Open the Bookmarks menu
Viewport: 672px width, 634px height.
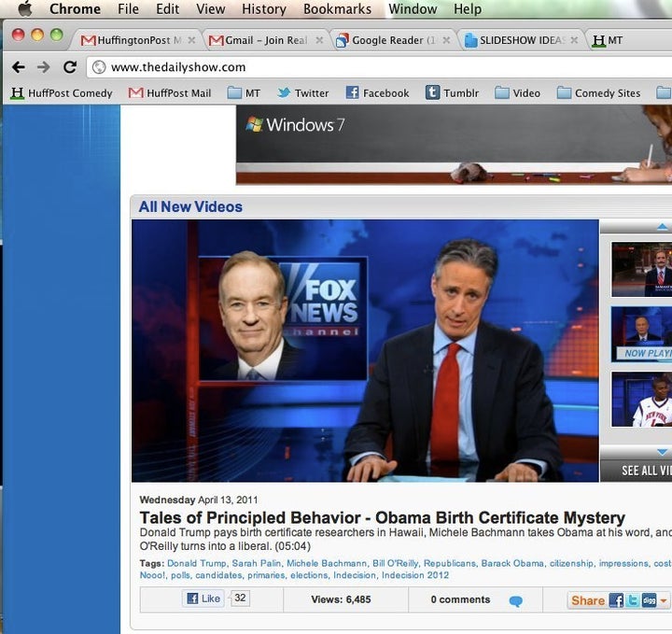click(x=337, y=9)
